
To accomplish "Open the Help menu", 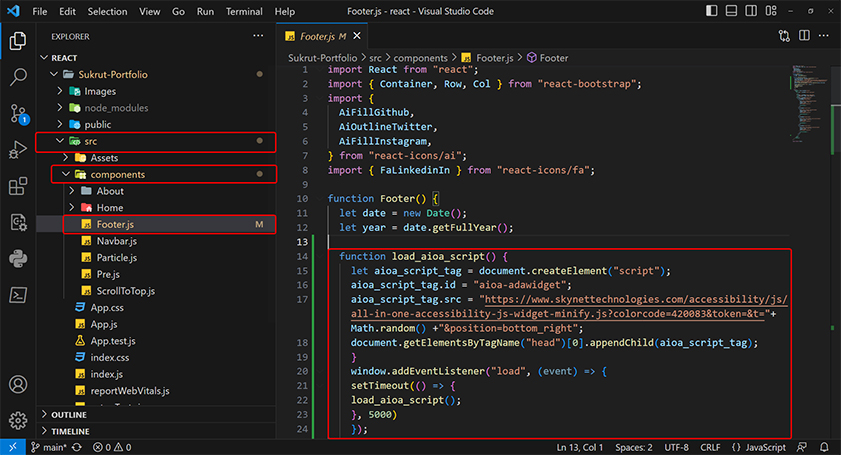I will pyautogui.click(x=285, y=11).
